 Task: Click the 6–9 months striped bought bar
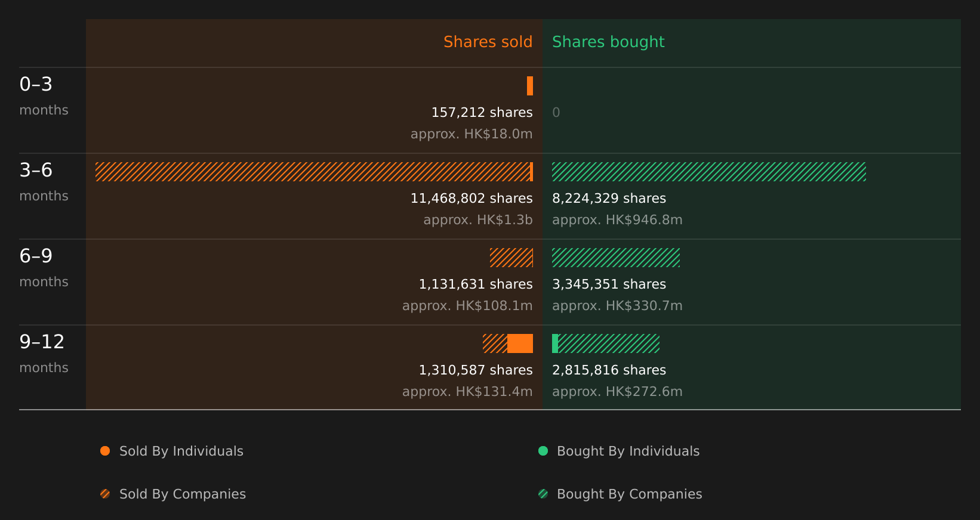tap(616, 258)
